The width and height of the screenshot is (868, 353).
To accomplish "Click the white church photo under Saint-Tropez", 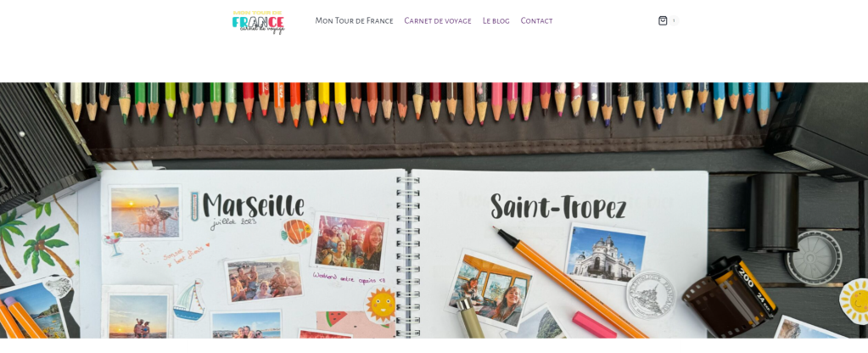I will coord(606,254).
